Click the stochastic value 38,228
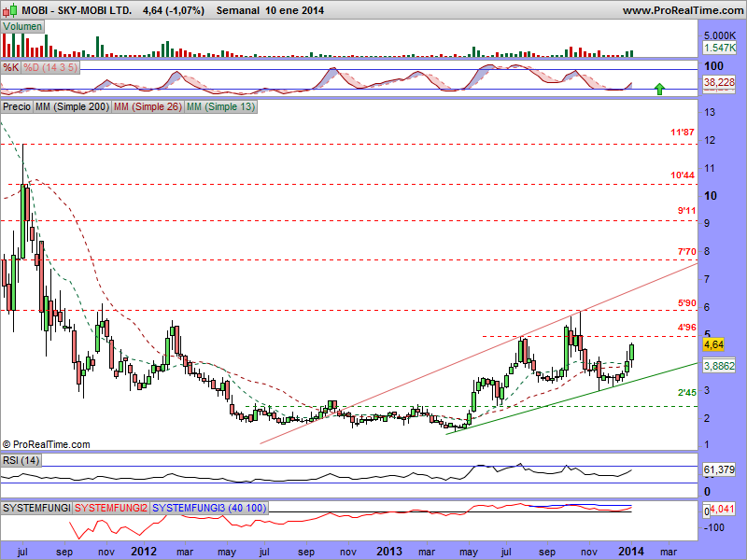This screenshot has height=560, width=747. [719, 82]
